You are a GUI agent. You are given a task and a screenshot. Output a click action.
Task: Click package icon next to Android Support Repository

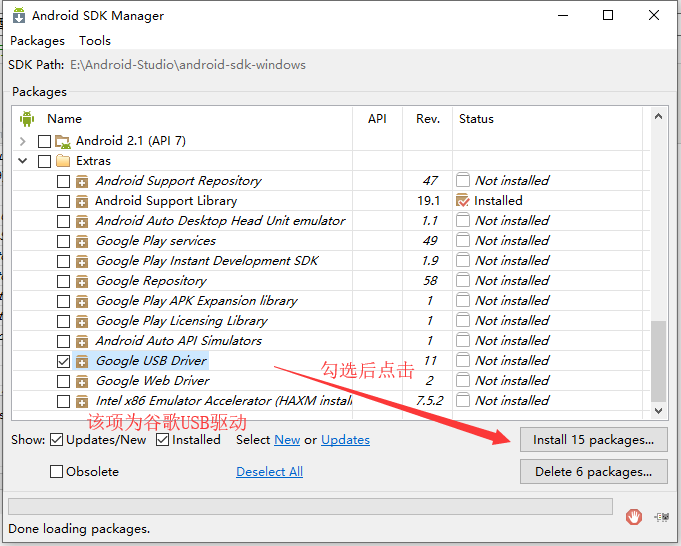[x=82, y=181]
